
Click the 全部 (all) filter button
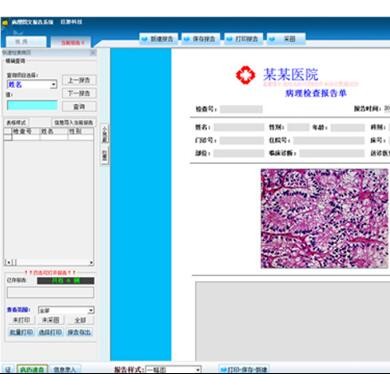tap(80, 320)
